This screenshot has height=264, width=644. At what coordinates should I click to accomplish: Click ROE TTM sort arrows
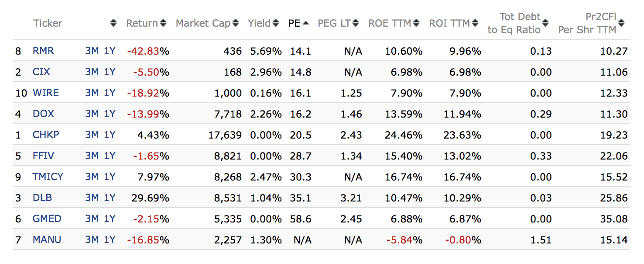[416, 23]
